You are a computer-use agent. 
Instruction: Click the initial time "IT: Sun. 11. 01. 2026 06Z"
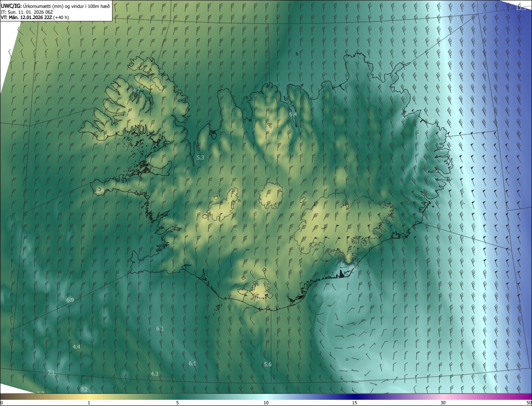pos(27,12)
